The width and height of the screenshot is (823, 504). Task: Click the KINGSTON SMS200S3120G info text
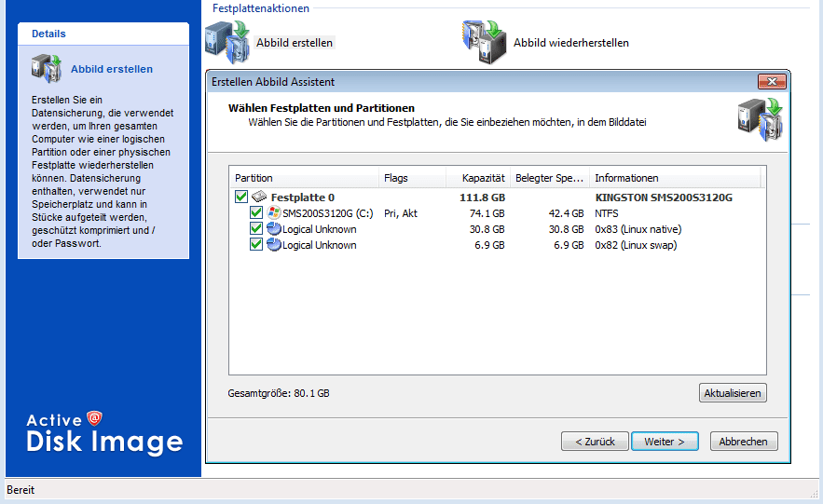(664, 198)
